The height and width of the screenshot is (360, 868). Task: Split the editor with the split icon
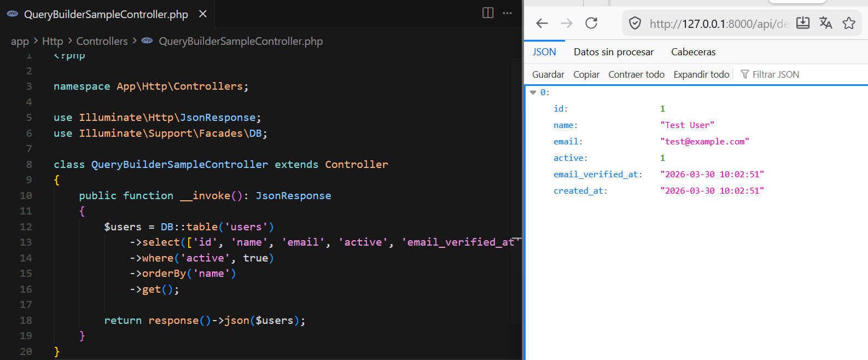click(x=488, y=13)
